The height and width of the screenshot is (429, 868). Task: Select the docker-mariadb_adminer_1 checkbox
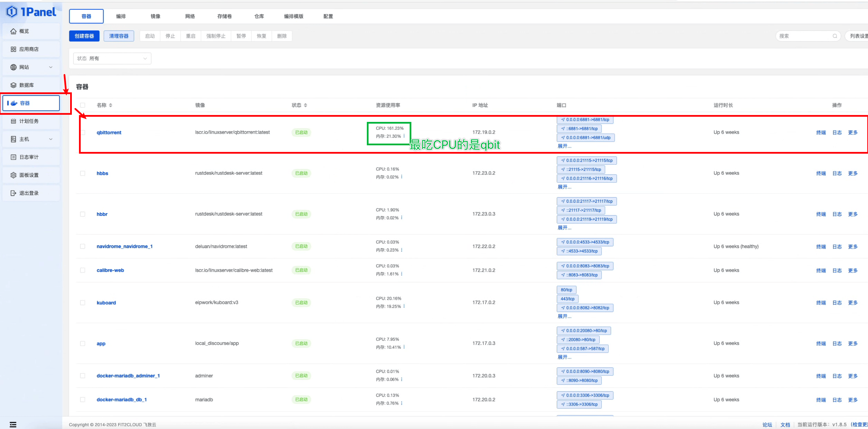coord(83,376)
